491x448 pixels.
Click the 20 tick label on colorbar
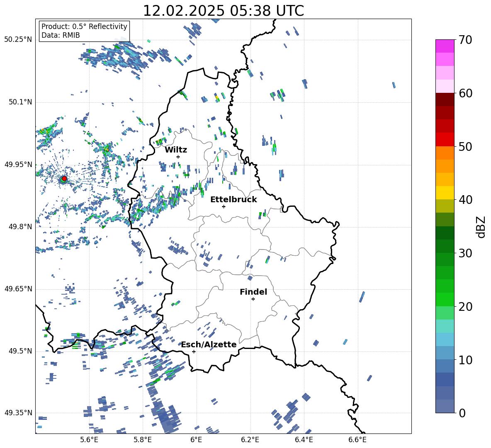(465, 307)
